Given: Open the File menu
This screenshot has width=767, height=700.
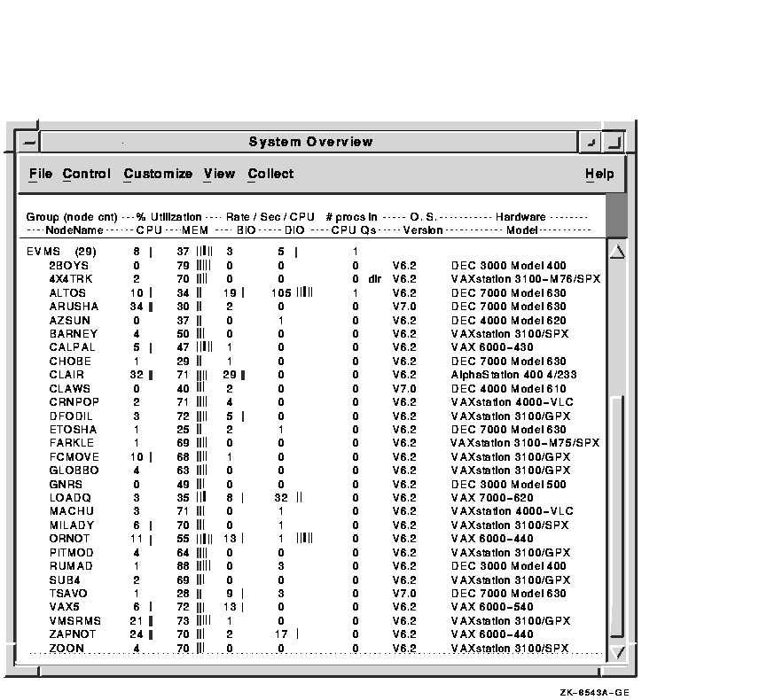Looking at the screenshot, I should (x=40, y=175).
